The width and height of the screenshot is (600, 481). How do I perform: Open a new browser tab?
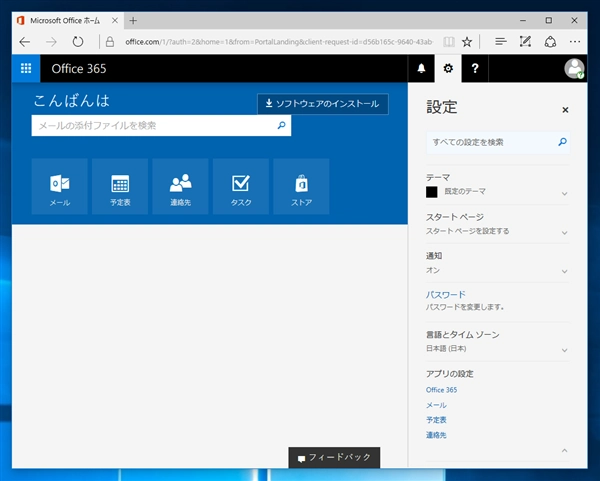coord(133,21)
